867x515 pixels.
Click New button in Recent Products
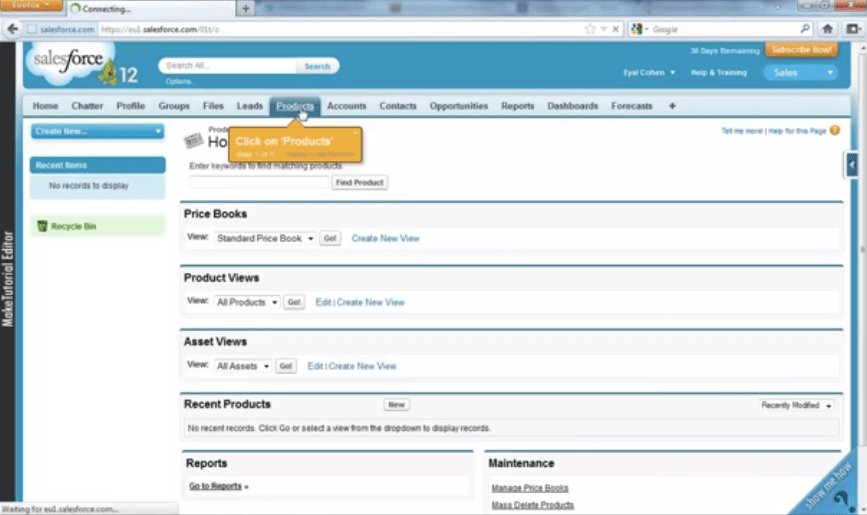pos(396,405)
